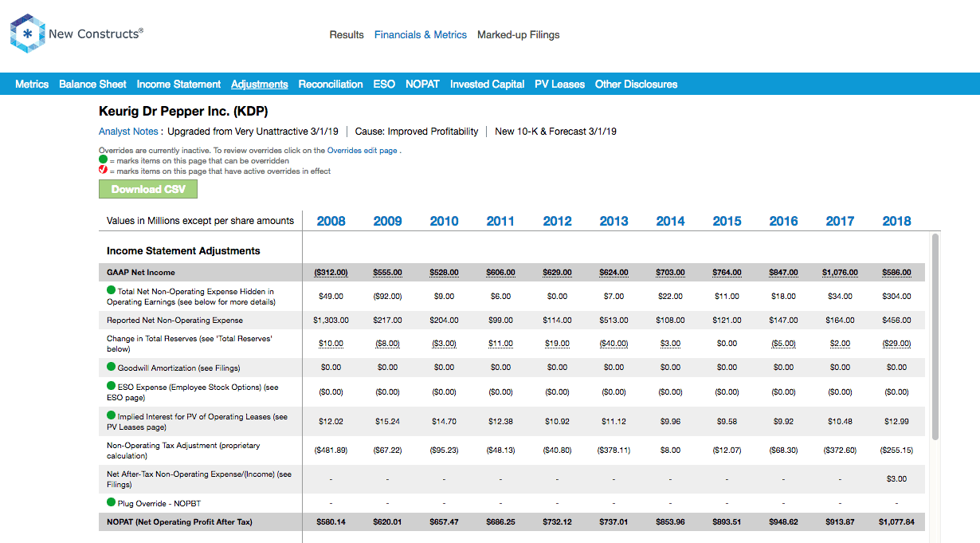Select the 2008 column header
The image size is (980, 543).
tap(331, 221)
